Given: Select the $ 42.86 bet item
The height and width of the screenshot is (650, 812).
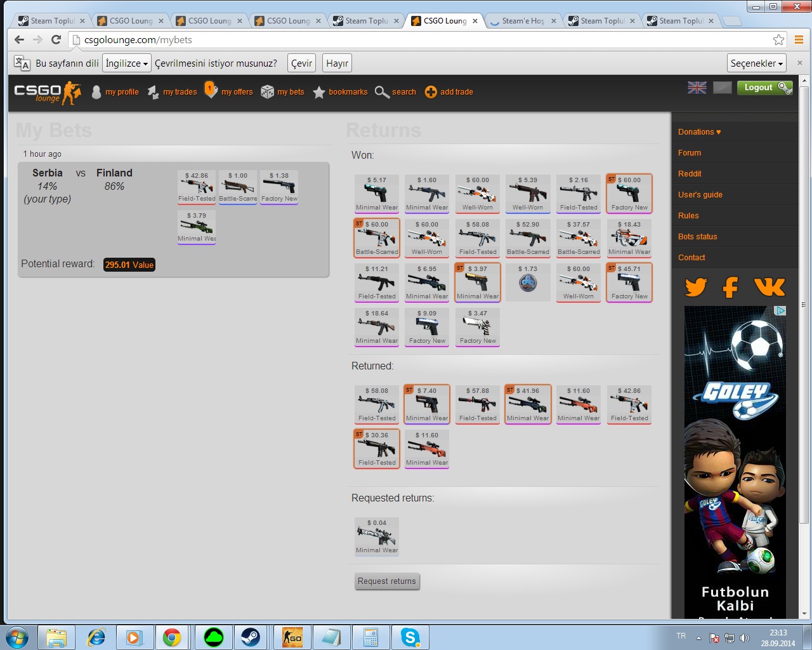Looking at the screenshot, I should click(197, 187).
